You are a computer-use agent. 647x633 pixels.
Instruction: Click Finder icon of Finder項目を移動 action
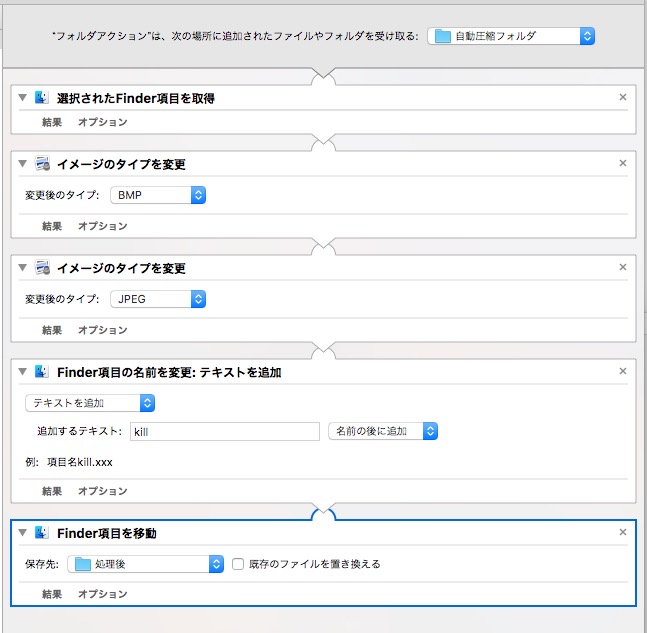(42, 532)
